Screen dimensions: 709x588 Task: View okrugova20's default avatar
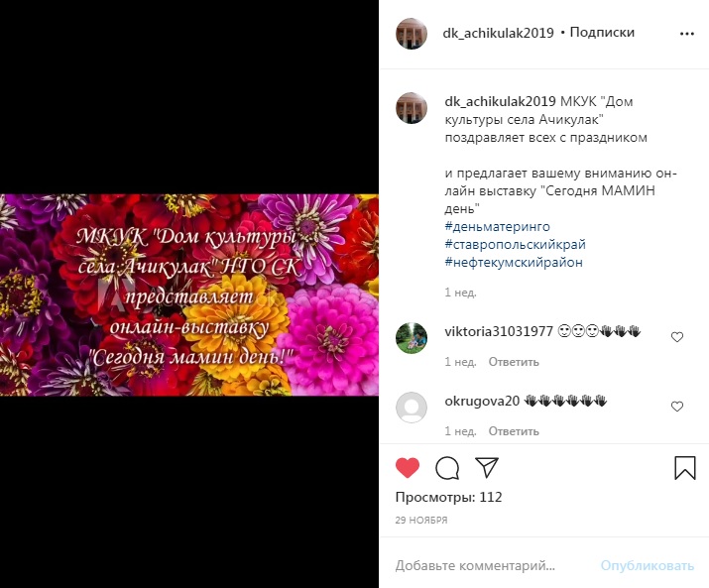point(412,408)
